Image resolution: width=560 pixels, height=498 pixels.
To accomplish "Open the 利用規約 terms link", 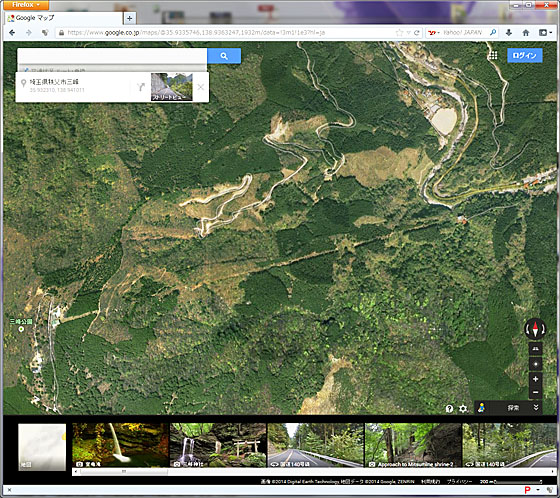I will point(430,482).
